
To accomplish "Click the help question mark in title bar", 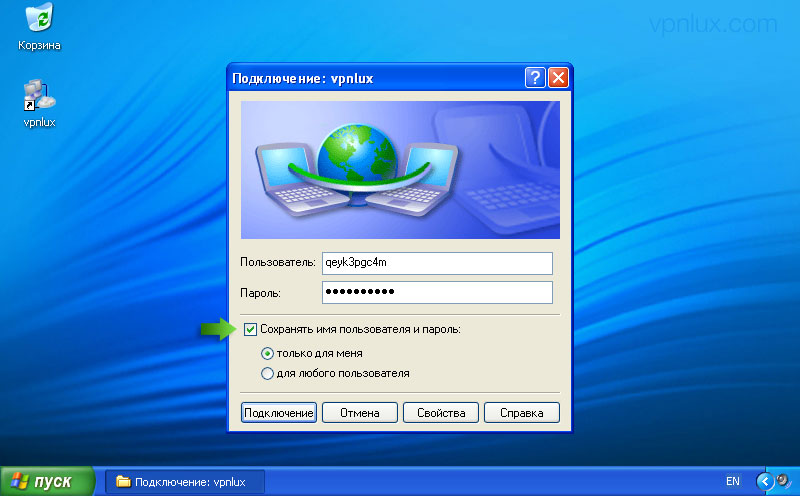I will point(535,78).
